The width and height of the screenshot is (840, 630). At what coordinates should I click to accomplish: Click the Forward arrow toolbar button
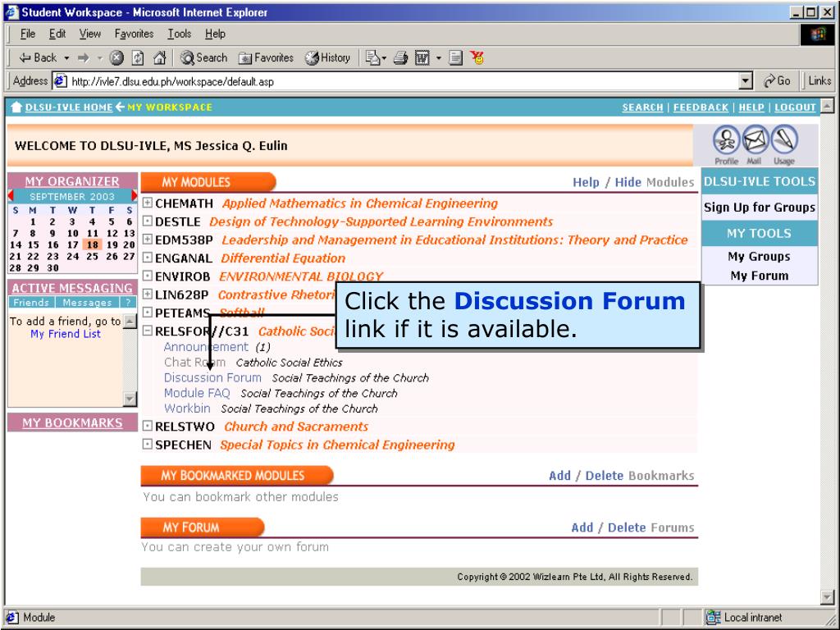point(83,58)
